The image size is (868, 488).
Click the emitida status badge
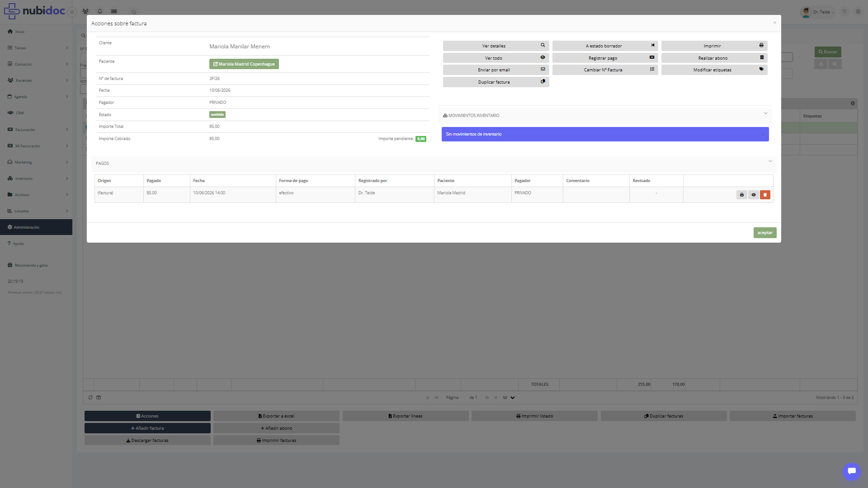point(217,115)
